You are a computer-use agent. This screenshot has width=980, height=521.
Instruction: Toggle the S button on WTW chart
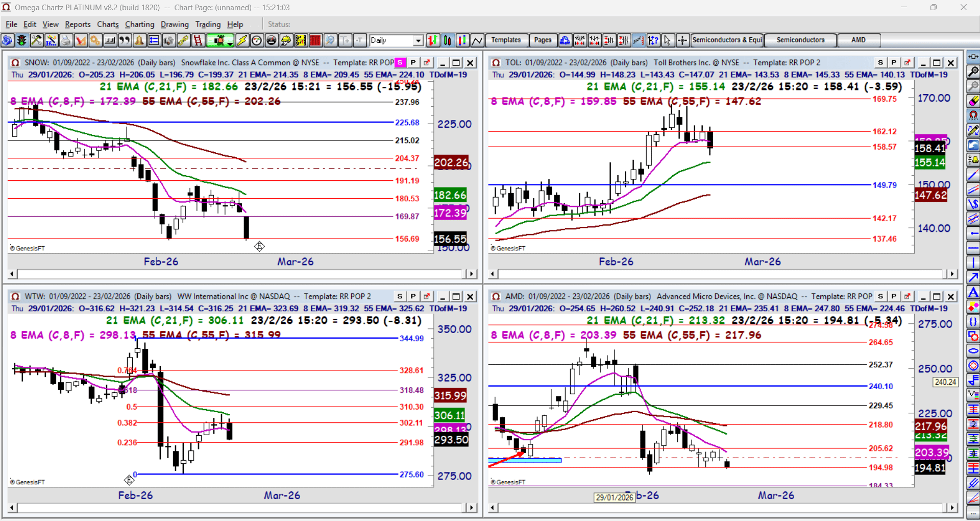[400, 296]
